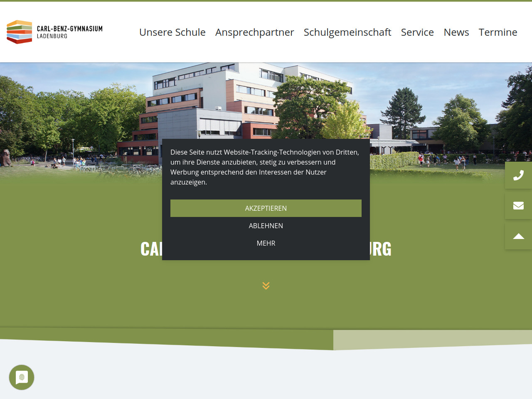Go to the News section
This screenshot has width=532, height=399.
coord(456,32)
